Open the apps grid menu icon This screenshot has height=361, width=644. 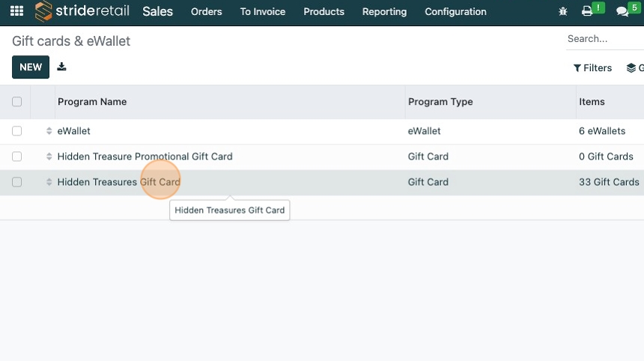(x=16, y=12)
